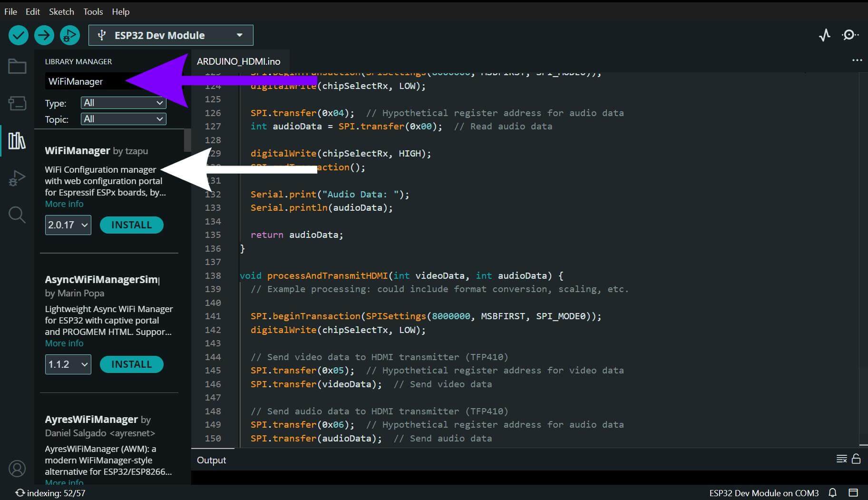Click the AyresWiFiManager library title

click(91, 420)
